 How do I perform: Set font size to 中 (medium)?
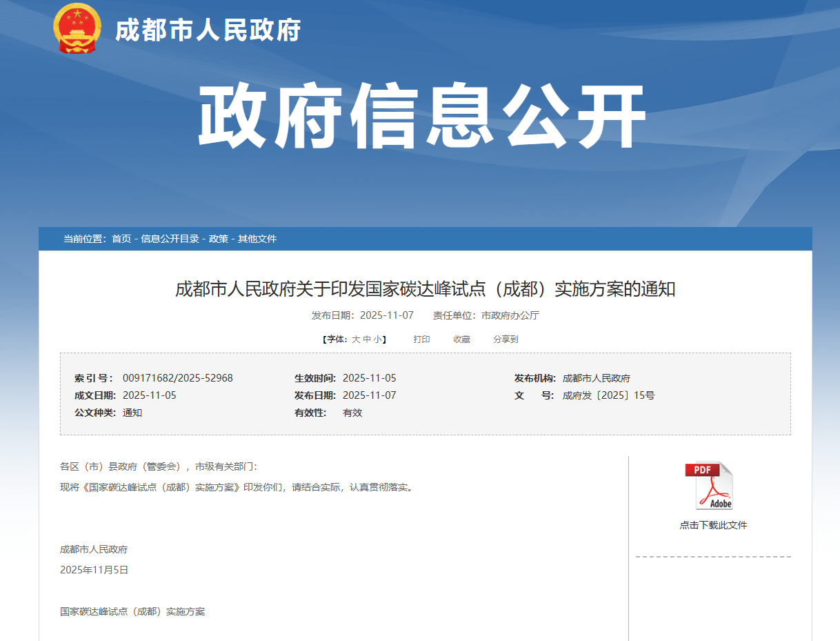pyautogui.click(x=367, y=339)
